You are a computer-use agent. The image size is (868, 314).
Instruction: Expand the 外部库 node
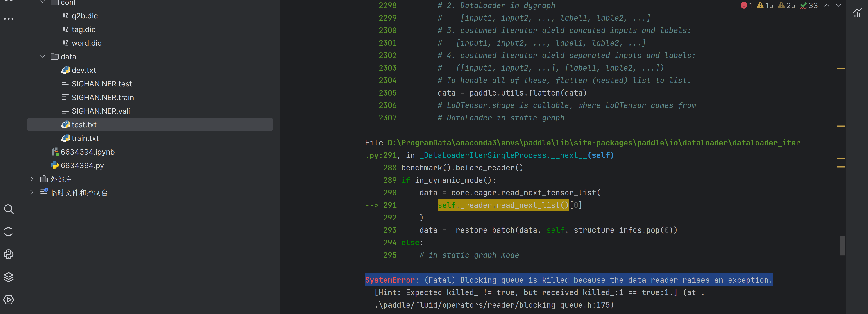32,179
